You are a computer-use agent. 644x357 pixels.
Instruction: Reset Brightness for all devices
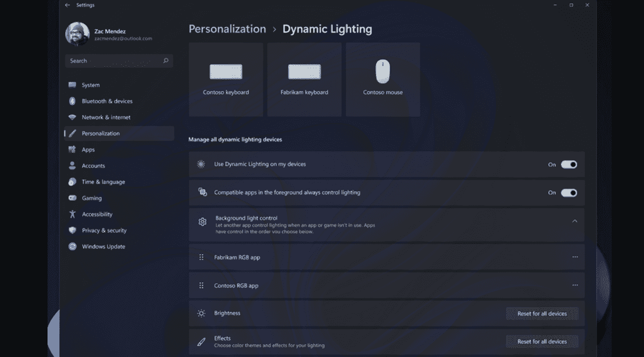(542, 313)
